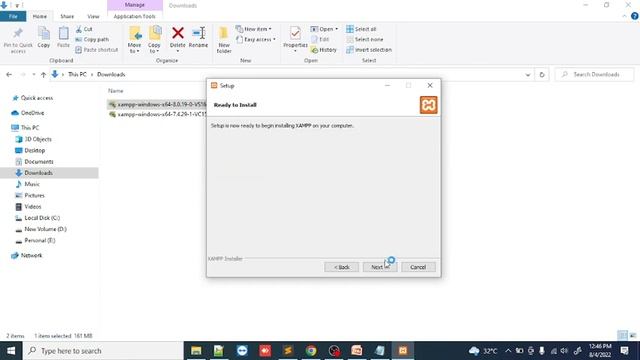Select This PC in navigation pane
Viewport: 640px width, 360px height.
coord(25,128)
